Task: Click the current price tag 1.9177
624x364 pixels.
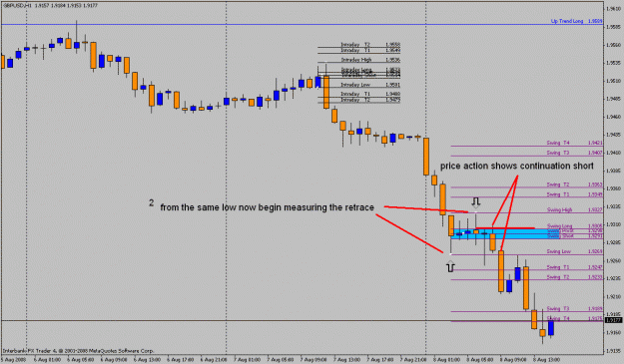Action: click(x=613, y=320)
